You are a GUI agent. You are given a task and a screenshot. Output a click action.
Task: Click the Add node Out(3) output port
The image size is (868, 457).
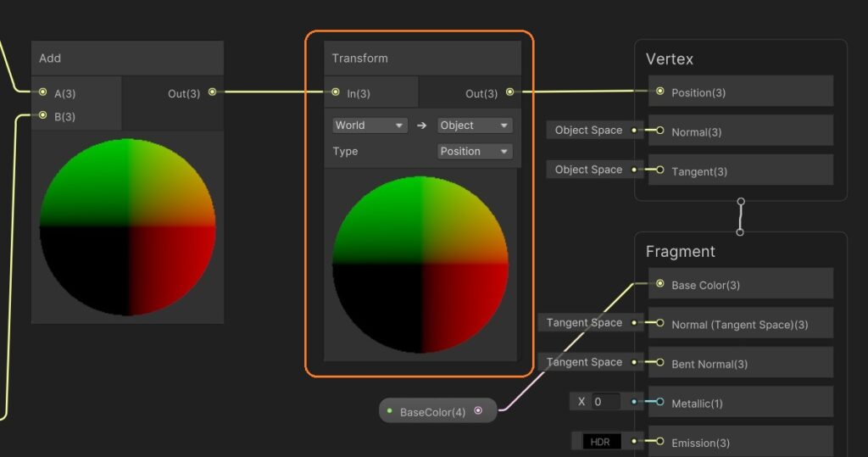(x=212, y=92)
